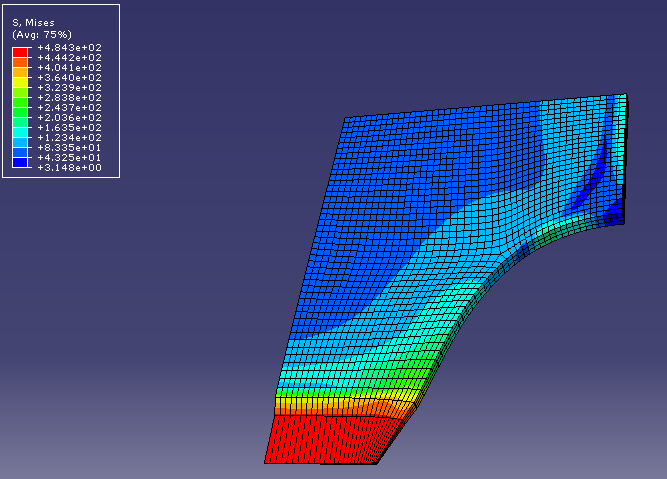Click the +2.036e+02 legend value
Viewport: 667px width, 479px height.
tap(70, 117)
